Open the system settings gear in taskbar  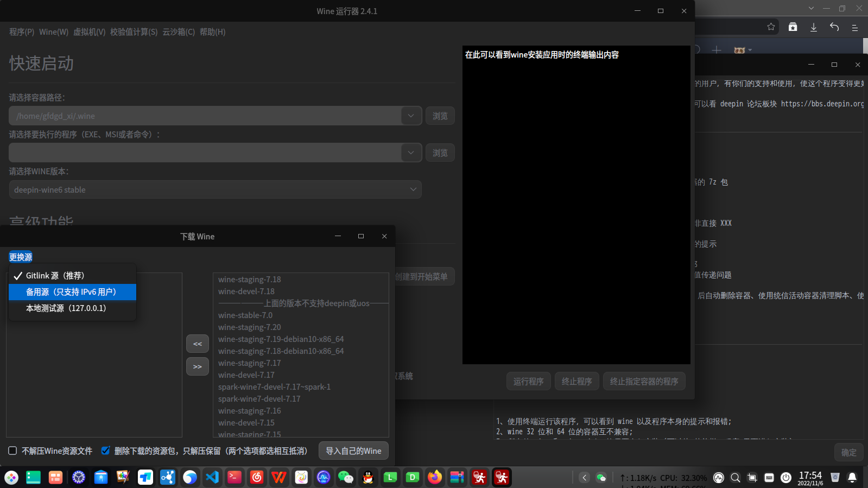point(79,478)
